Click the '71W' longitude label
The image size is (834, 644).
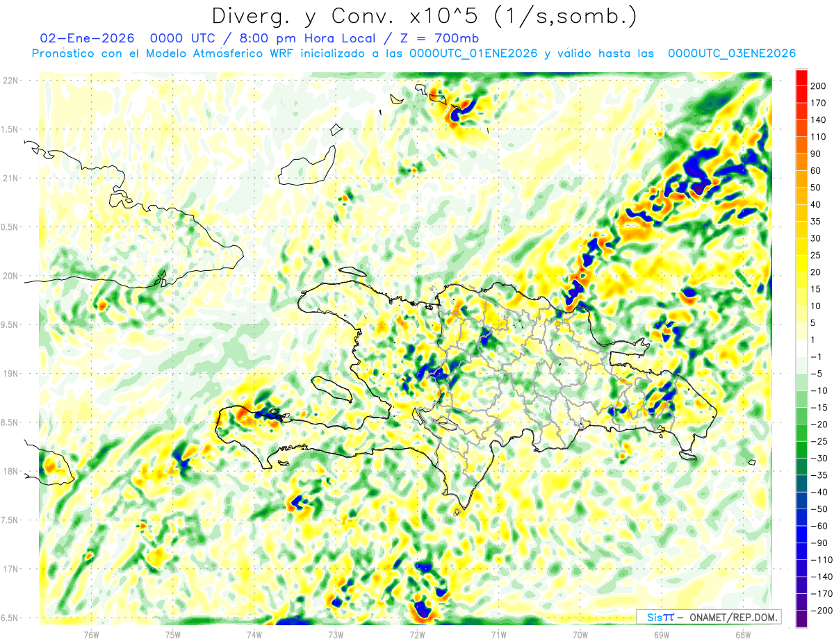click(498, 634)
